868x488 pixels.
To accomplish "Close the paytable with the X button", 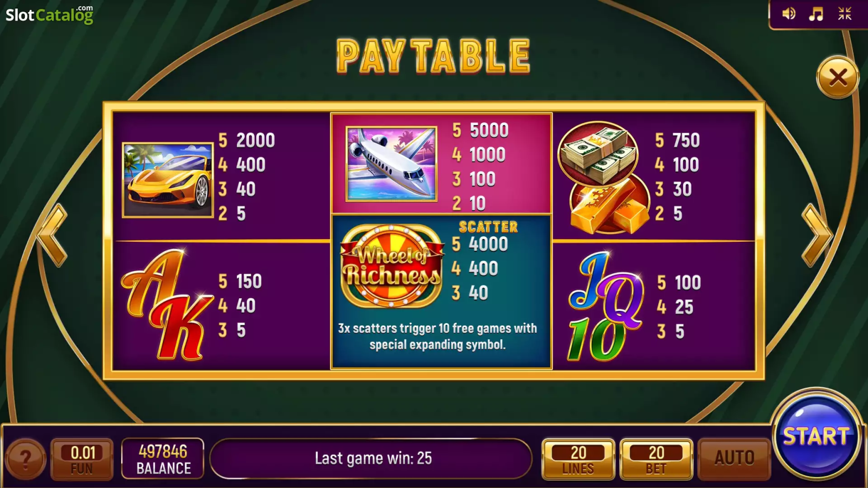I will pyautogui.click(x=838, y=77).
